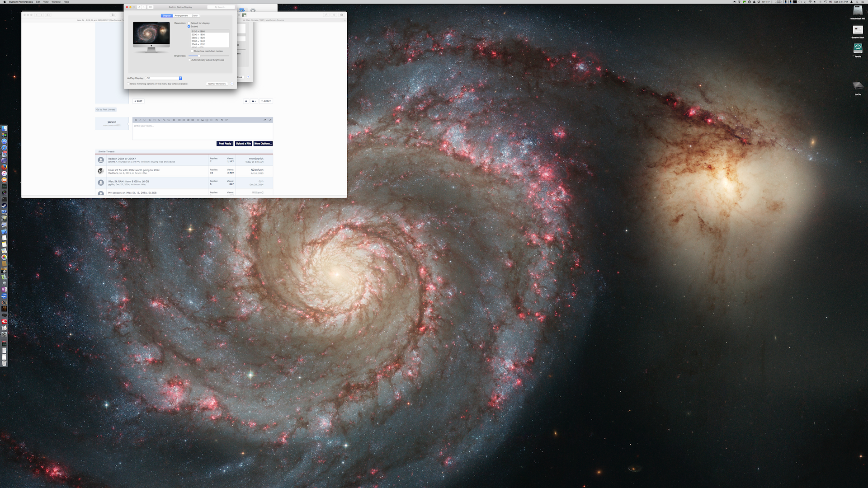Toggle Bold in reply editor
The height and width of the screenshot is (488, 868).
[x=136, y=120]
